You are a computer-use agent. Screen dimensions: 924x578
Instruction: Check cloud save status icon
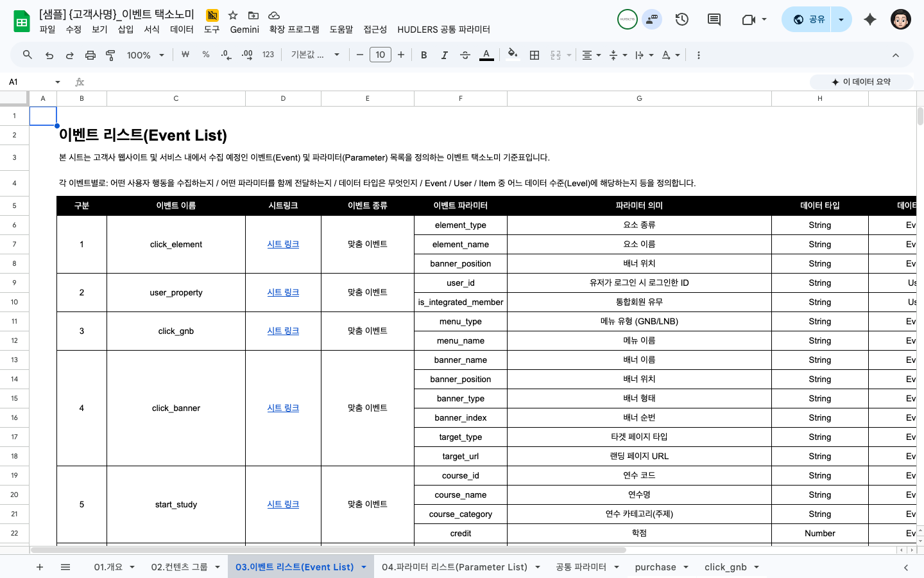[274, 15]
